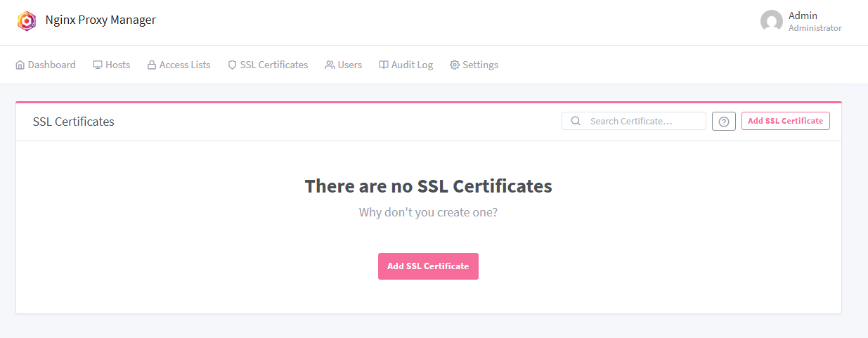Click the people icon beside Users
The image size is (868, 338).
[330, 65]
